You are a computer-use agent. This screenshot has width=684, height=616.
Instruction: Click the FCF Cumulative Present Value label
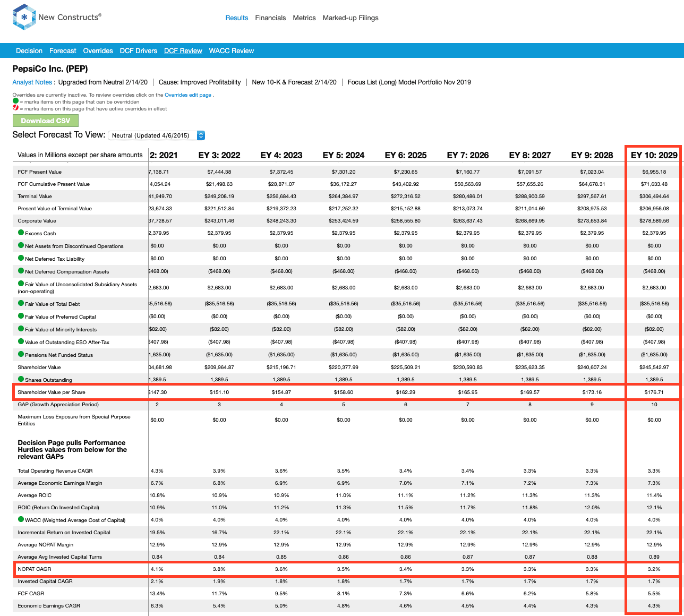click(x=54, y=184)
